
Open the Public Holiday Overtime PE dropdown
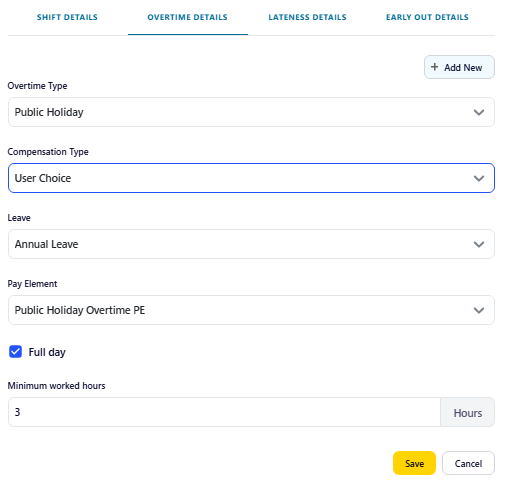[251, 310]
